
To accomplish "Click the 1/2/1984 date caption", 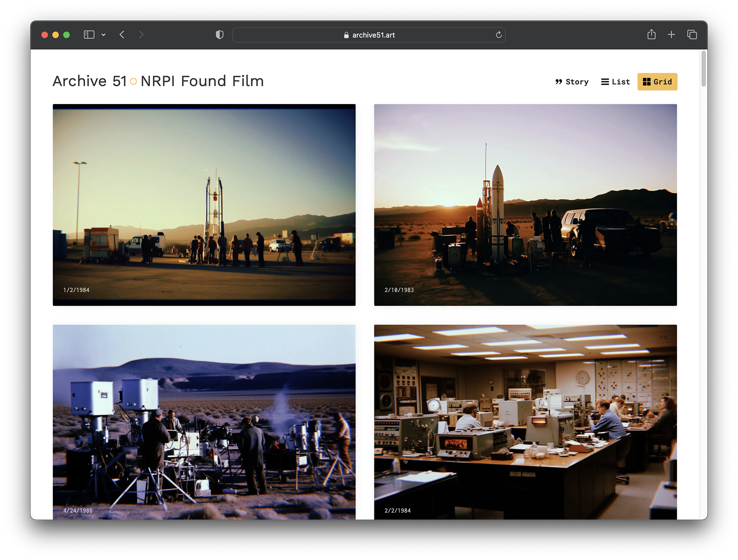I will click(x=76, y=290).
